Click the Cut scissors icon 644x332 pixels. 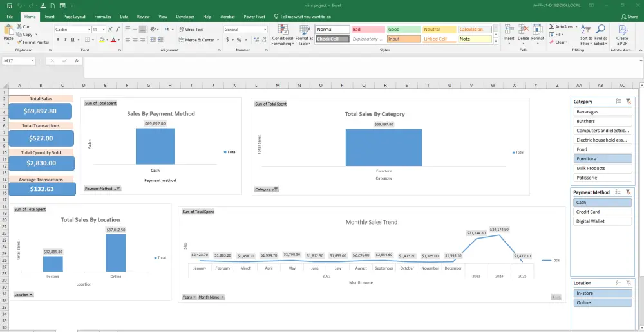click(19, 26)
